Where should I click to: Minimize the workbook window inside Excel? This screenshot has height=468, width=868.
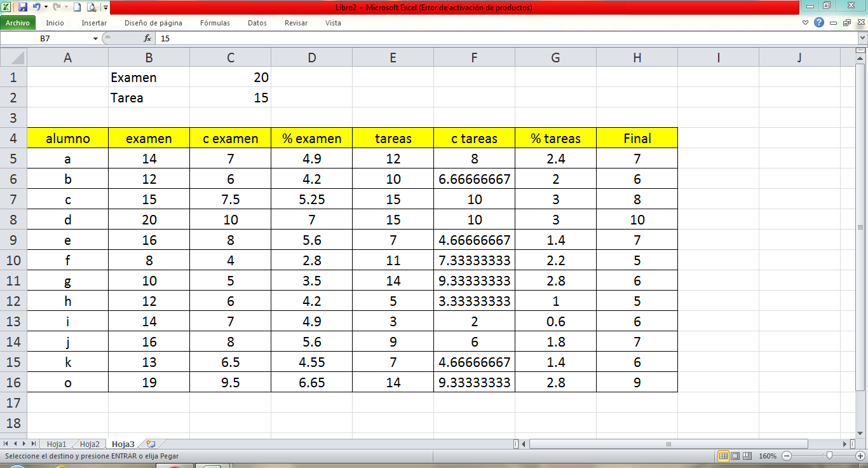click(x=833, y=23)
